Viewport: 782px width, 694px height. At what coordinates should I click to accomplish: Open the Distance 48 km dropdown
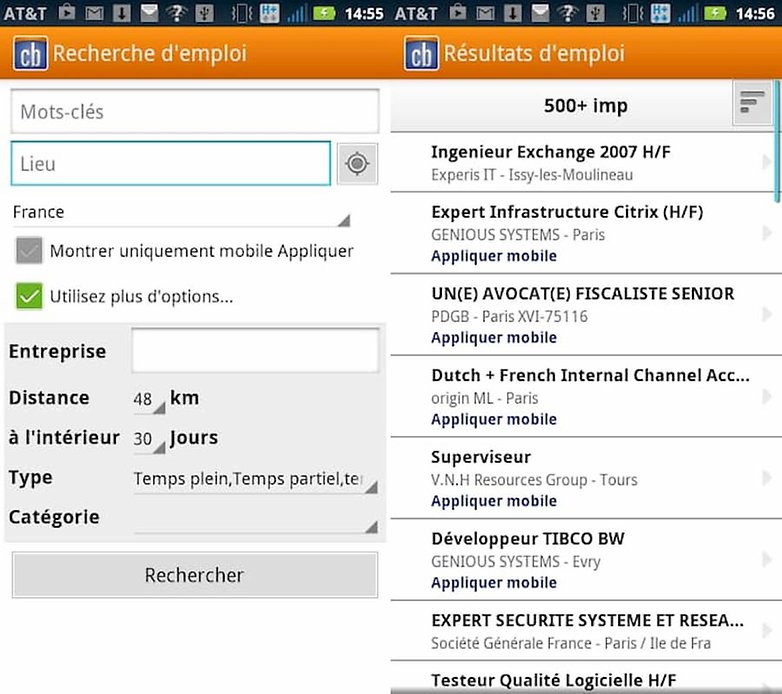click(149, 400)
